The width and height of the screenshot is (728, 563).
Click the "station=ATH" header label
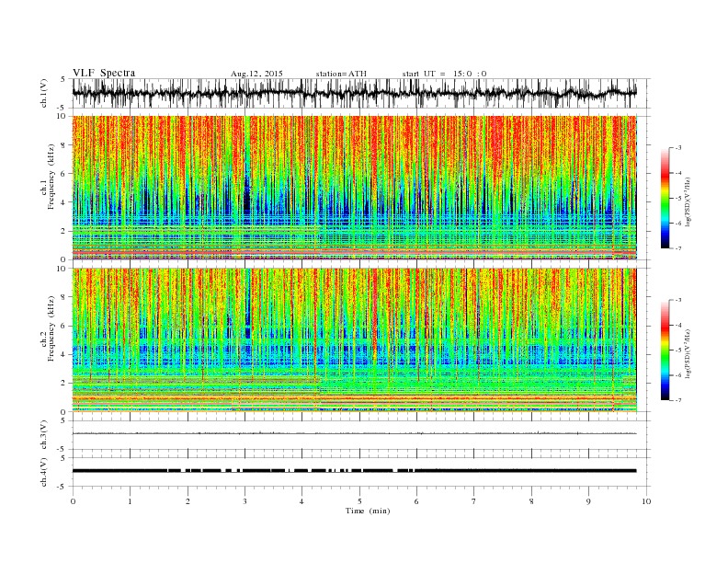[x=341, y=74]
